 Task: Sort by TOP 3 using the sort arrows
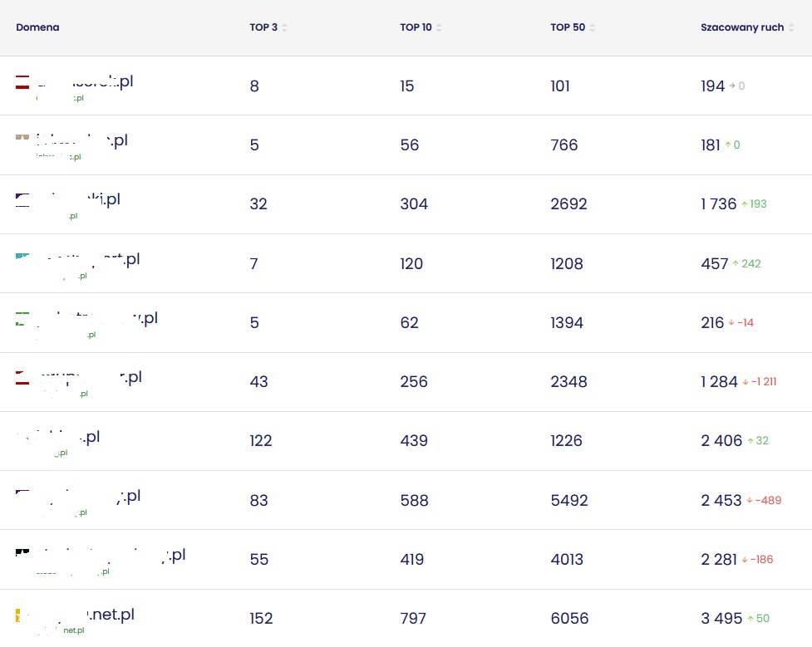(x=284, y=27)
